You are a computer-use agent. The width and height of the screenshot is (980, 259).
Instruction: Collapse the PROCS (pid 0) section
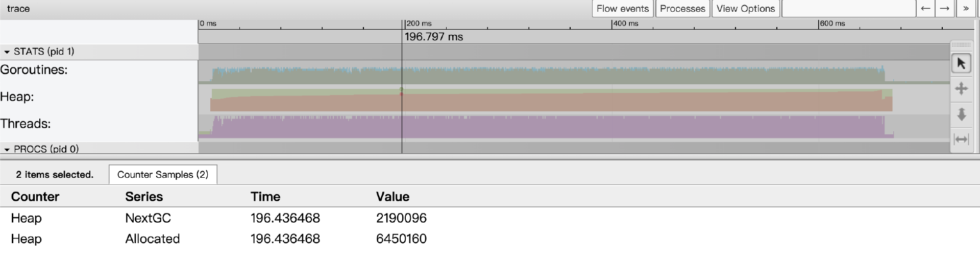click(7, 149)
